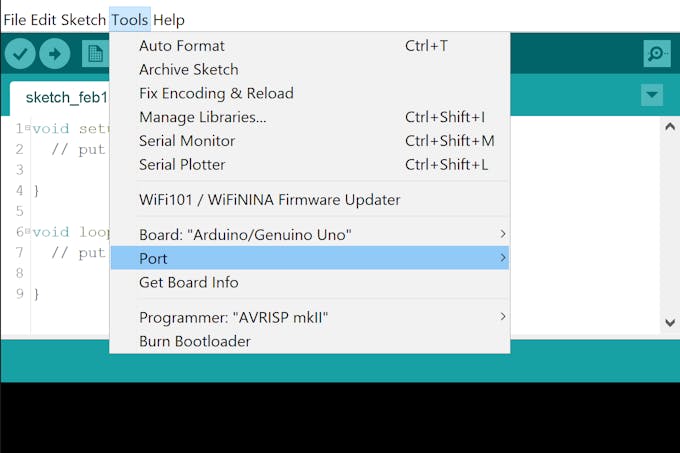Expand the Programmer submenu arrow
Screen dimensions: 680x453
pos(502,317)
